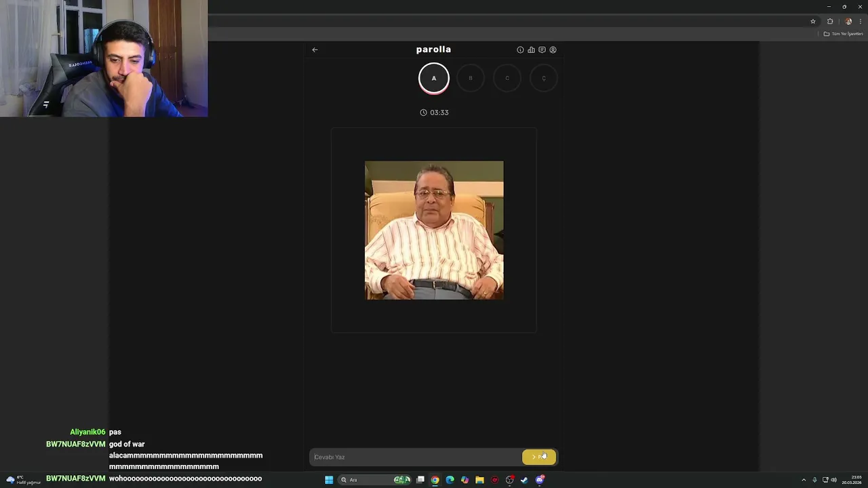This screenshot has height=488, width=868.
Task: Open the feedback message icon in header
Action: [542, 49]
